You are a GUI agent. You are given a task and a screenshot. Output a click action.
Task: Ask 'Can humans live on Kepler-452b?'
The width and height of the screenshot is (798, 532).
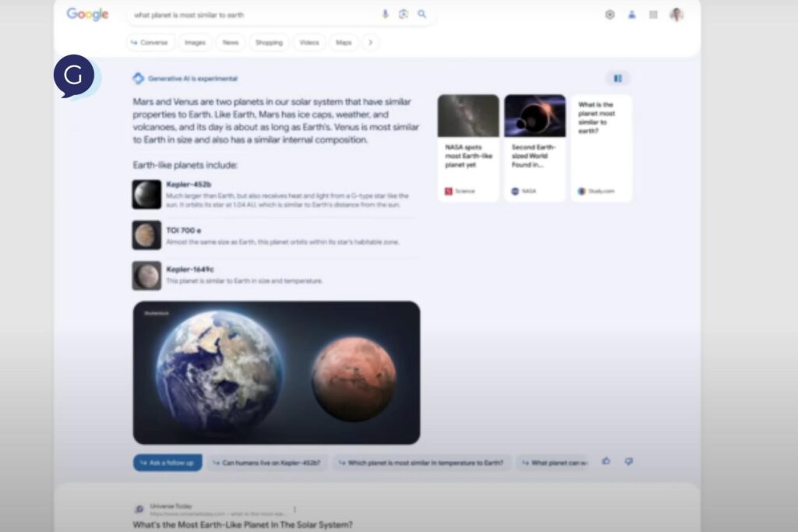(267, 463)
